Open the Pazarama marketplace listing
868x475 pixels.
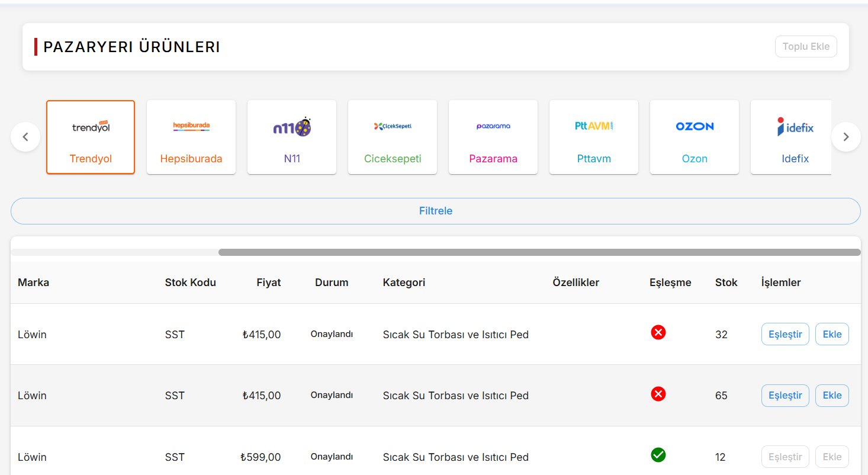pyautogui.click(x=493, y=137)
